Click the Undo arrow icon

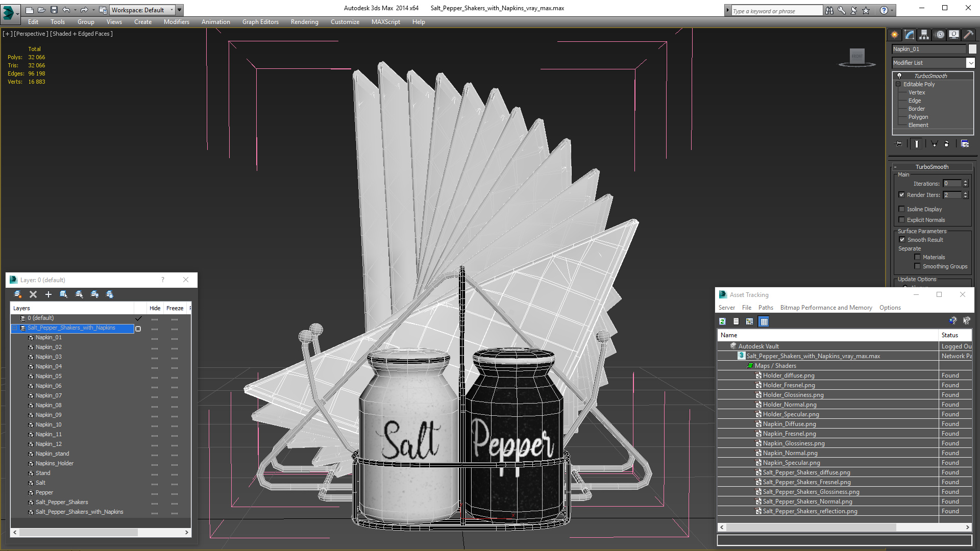pos(66,10)
